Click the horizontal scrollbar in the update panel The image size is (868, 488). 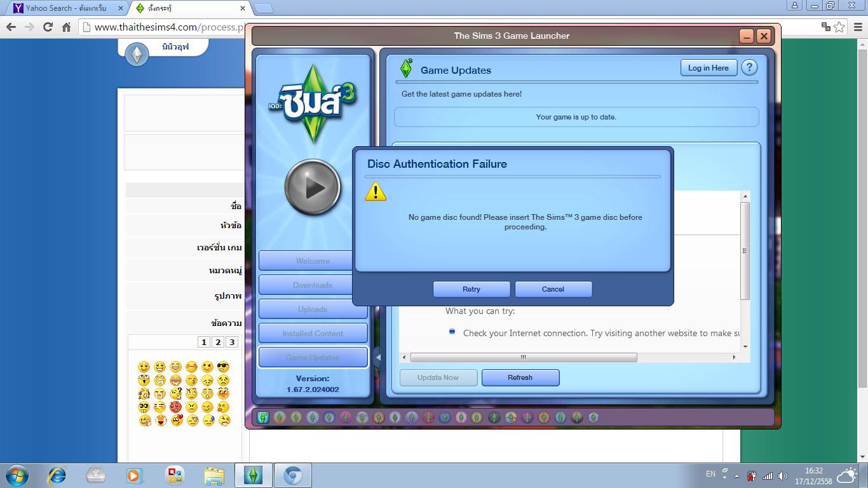point(524,357)
